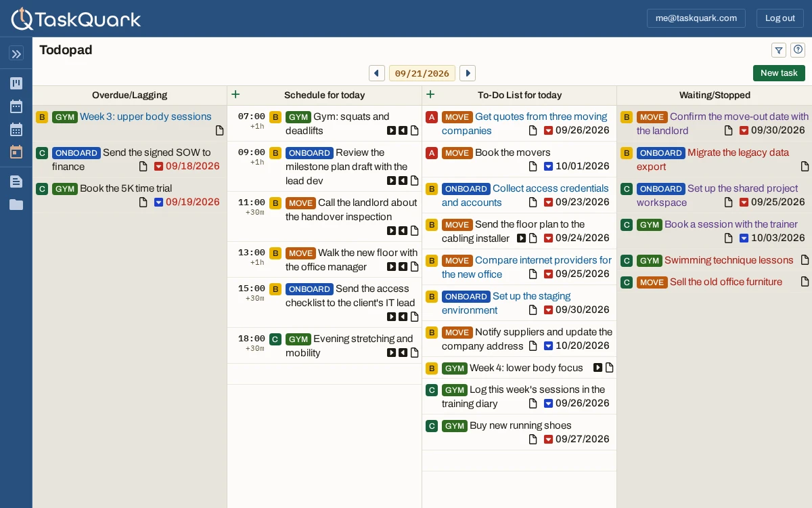Click the red A priority badge on 'Book the movers'
This screenshot has width=812, height=508.
pos(432,153)
